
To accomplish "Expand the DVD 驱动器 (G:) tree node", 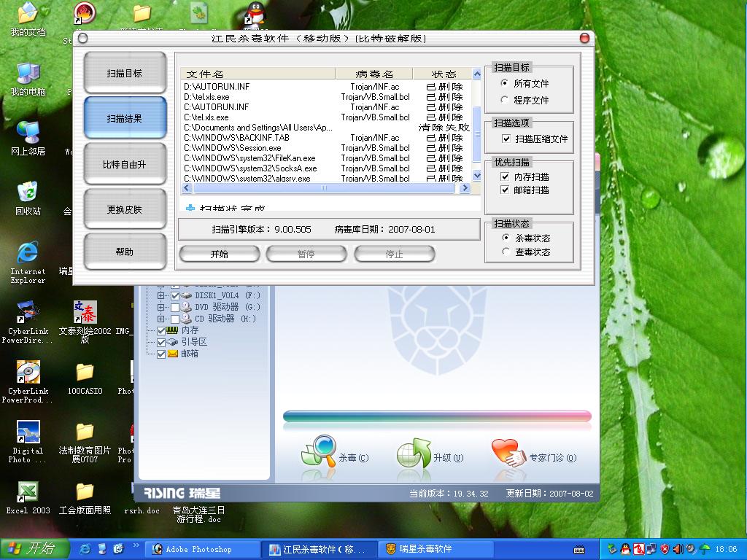I will click(161, 308).
